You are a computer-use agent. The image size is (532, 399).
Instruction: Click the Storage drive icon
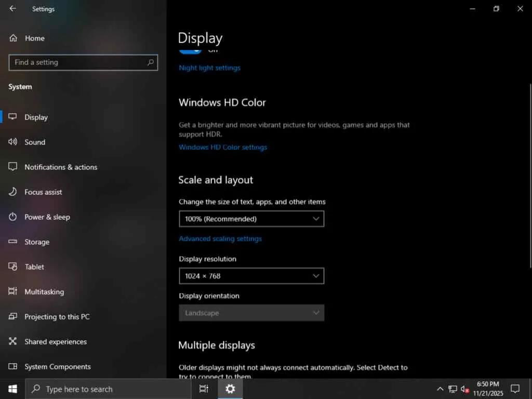[x=12, y=242]
